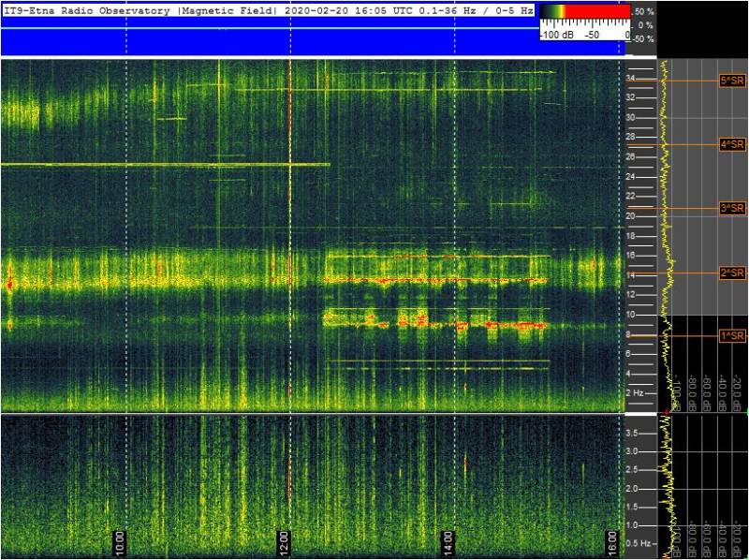Select the 14:00 time label

(448, 543)
